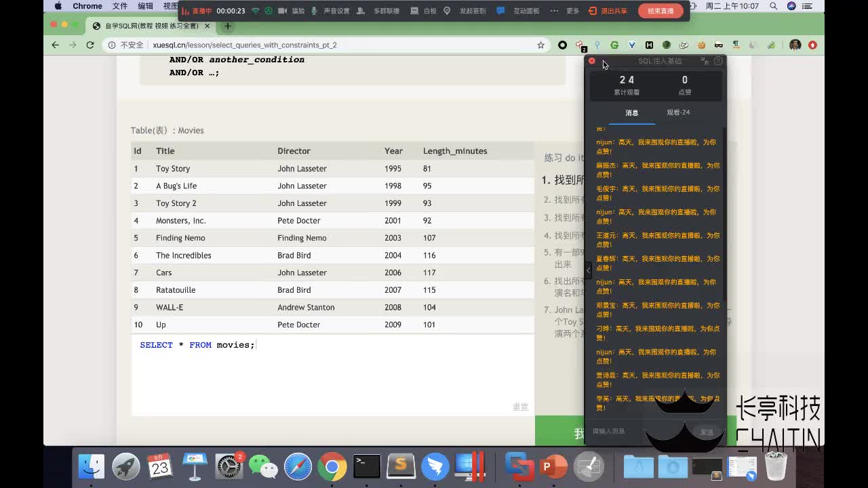868x488 pixels.
Task: Select the 'Toy Story' title cell
Action: 173,169
